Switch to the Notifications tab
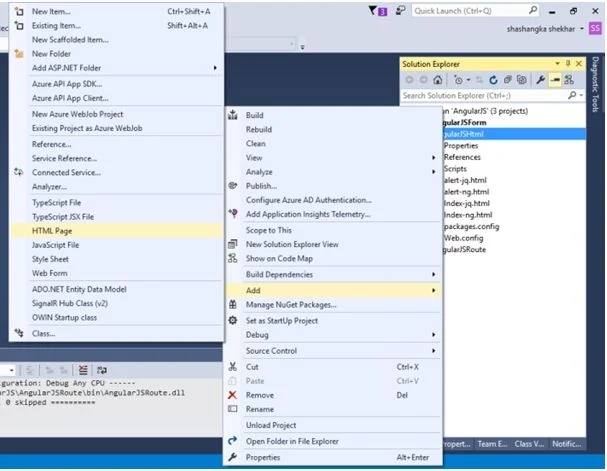The image size is (607, 471). point(566,444)
